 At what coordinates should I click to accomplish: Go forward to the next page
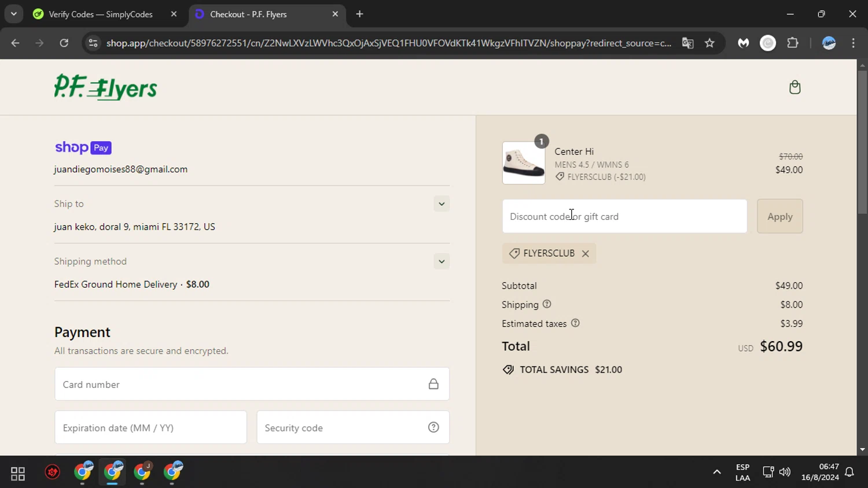tap(39, 43)
